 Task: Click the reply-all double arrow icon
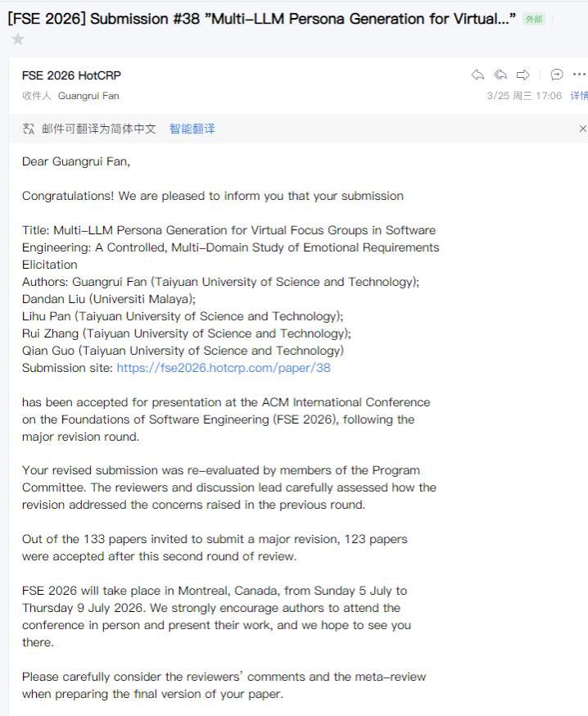pos(500,75)
